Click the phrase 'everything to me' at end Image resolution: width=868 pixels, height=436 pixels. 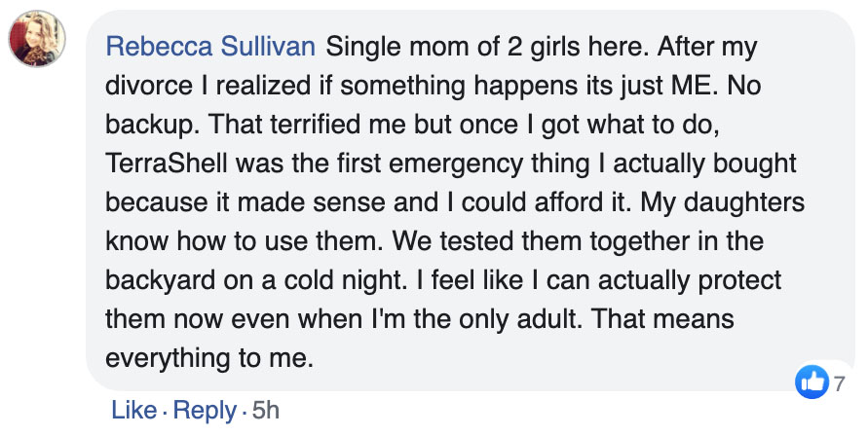(208, 357)
